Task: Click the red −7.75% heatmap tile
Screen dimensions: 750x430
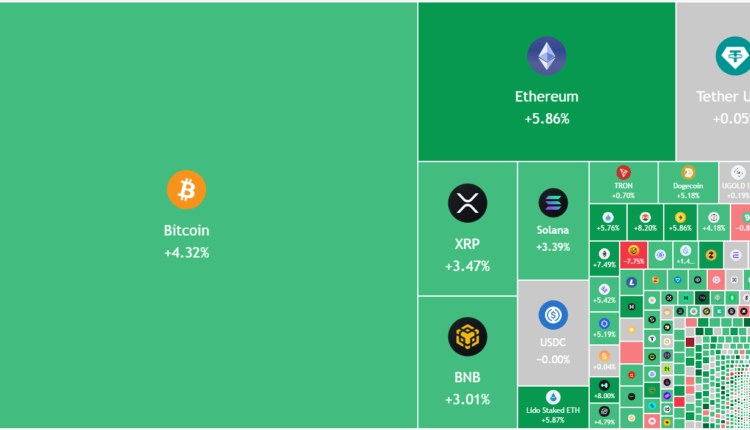Action: 634,256
